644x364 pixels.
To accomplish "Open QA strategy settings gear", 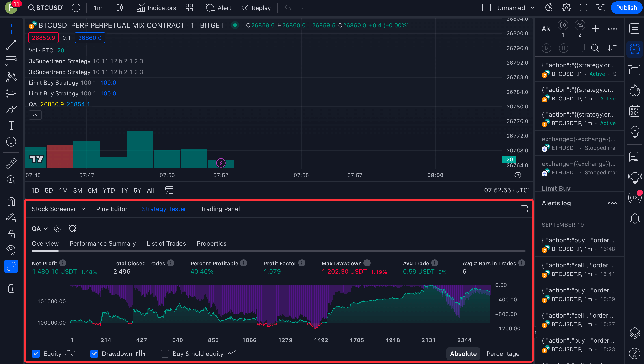I will [57, 228].
